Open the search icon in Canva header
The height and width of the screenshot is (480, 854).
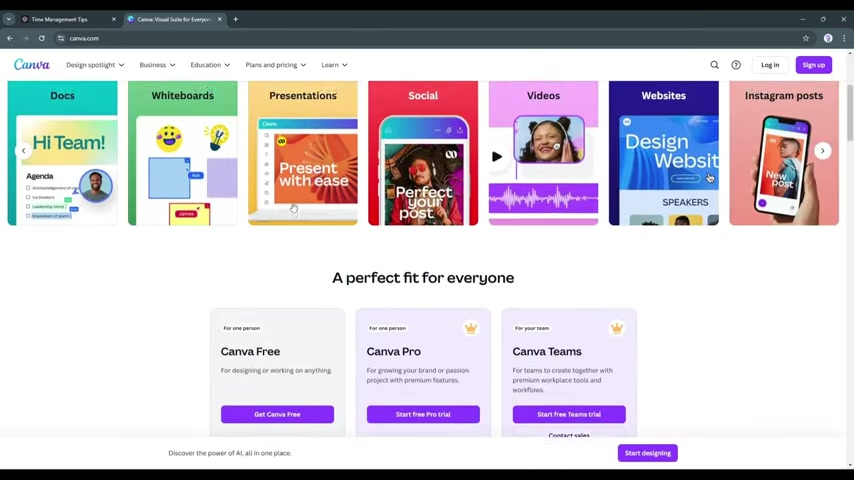714,65
